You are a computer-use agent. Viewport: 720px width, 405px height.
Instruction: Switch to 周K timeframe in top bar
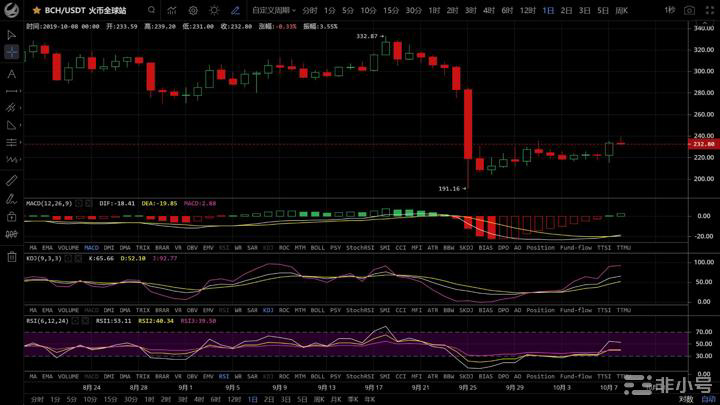(621, 10)
